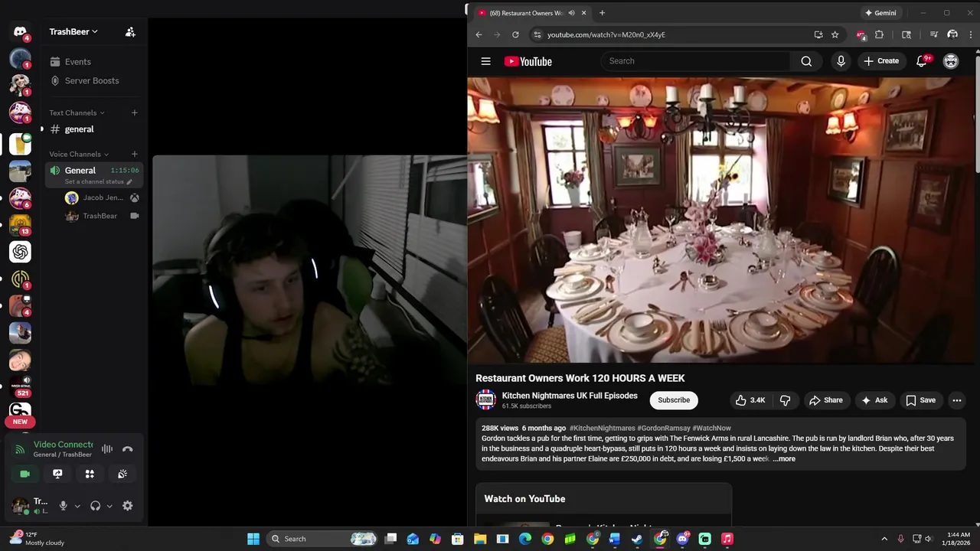Invite people with the add-member icon
The height and width of the screenshot is (551, 980).
coord(130,31)
